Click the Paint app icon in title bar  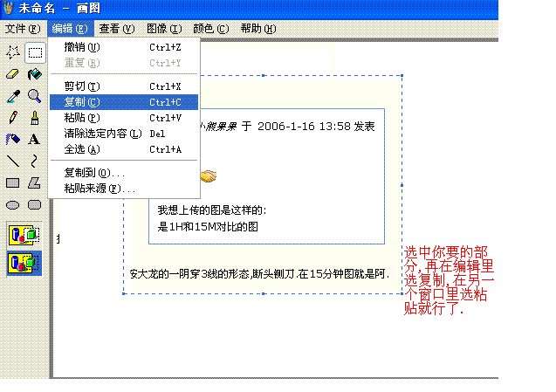point(9,8)
